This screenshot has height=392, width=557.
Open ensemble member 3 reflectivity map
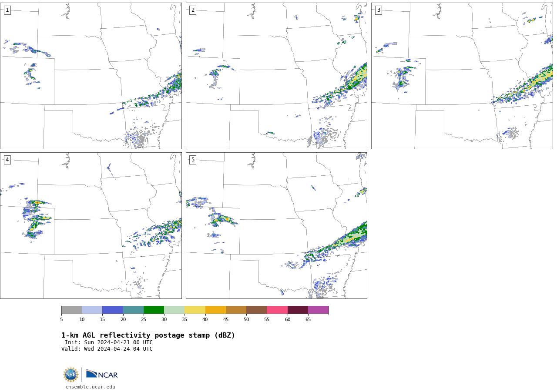[x=462, y=76]
